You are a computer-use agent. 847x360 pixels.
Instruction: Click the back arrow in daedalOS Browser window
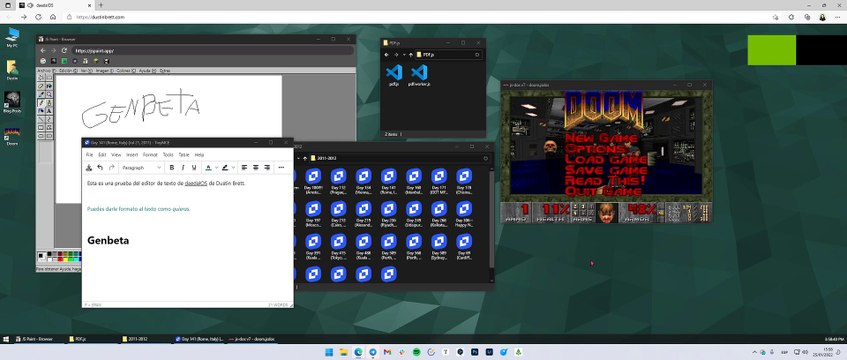43,50
